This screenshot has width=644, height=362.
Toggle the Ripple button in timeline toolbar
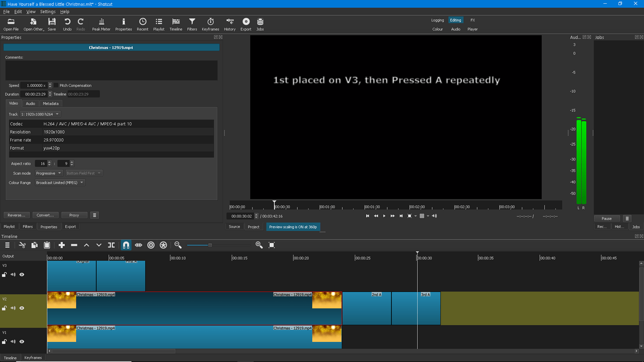pos(151,245)
